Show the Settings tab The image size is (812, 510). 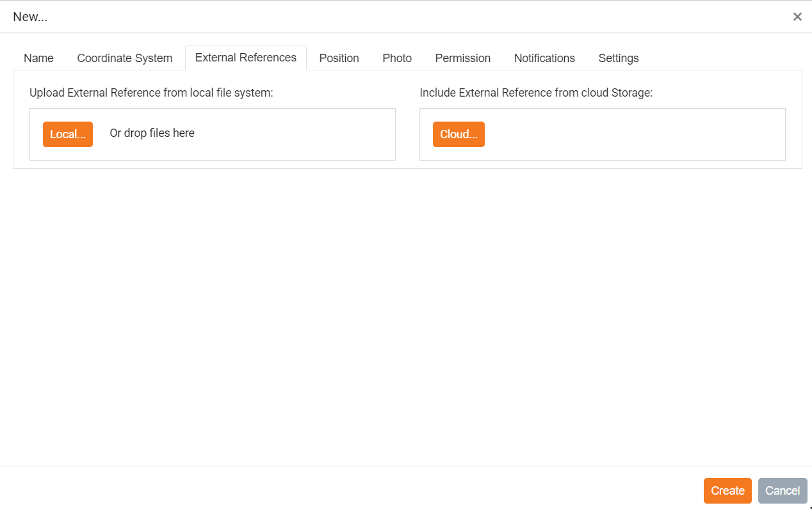618,58
